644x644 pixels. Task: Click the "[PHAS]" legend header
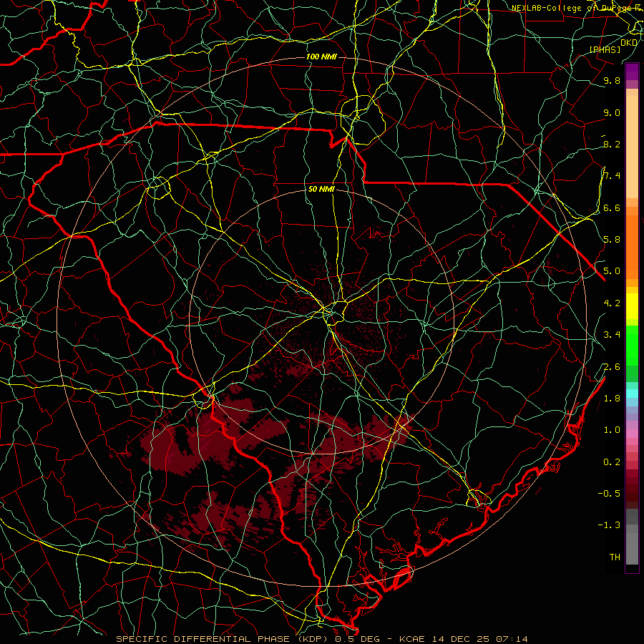coord(605,49)
